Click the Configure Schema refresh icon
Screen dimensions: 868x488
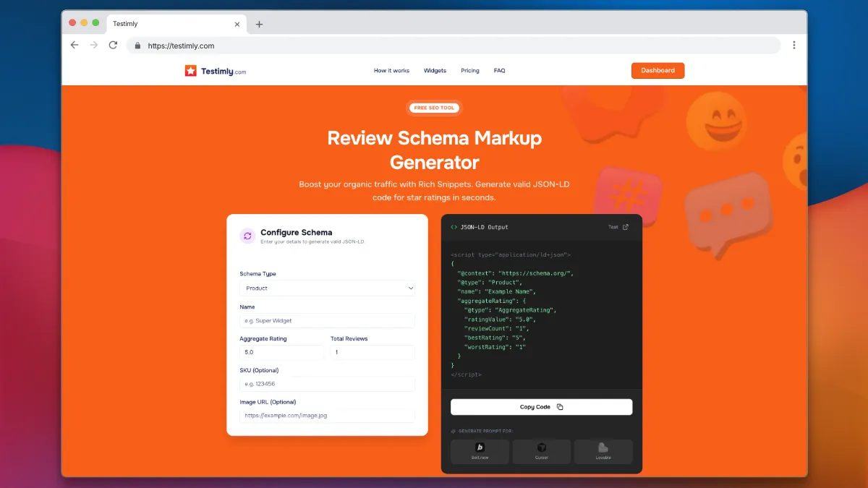(x=247, y=236)
